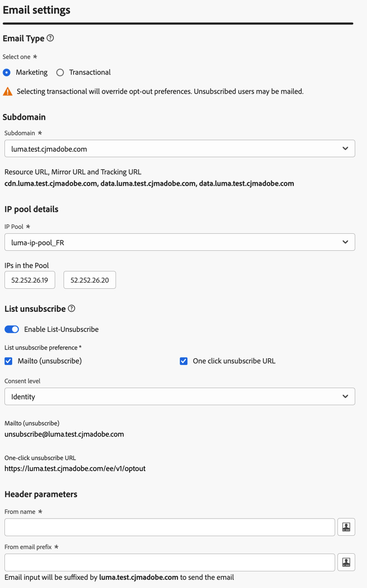Insert personalization into the From name field
Viewport: 367px width, 588px height.
346,527
